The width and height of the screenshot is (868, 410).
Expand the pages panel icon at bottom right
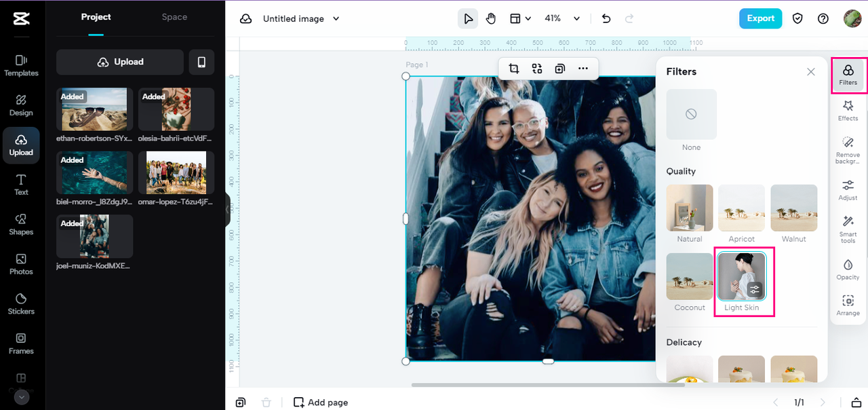pyautogui.click(x=856, y=403)
